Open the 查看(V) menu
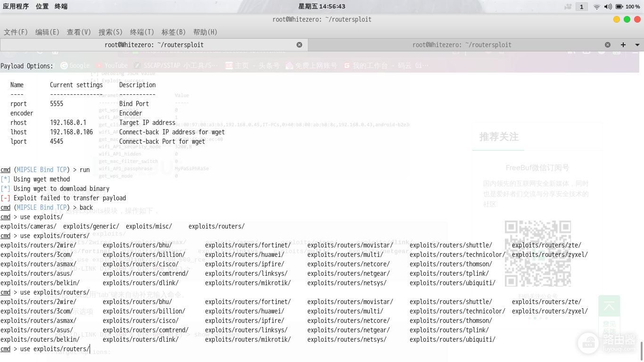644x362 pixels. tap(79, 32)
